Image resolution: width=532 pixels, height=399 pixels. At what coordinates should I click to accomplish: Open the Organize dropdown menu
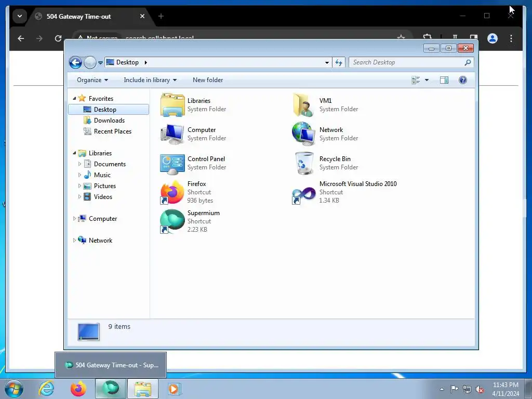(92, 80)
